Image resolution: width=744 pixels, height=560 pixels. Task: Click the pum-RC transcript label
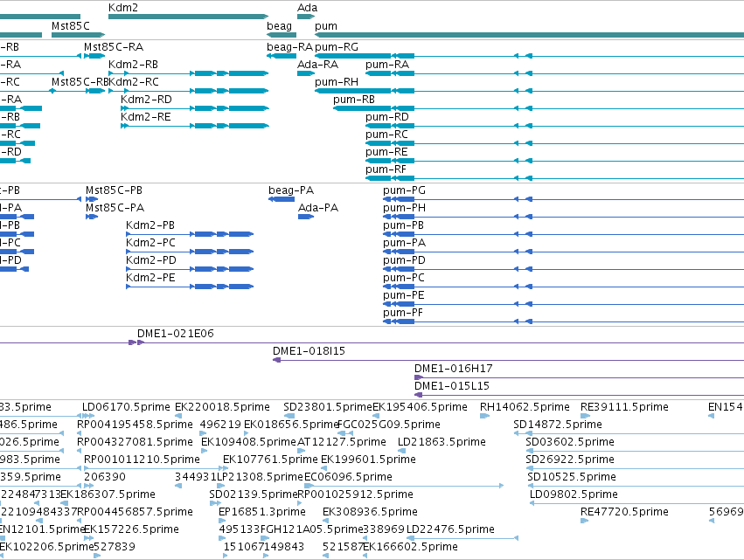pos(386,135)
